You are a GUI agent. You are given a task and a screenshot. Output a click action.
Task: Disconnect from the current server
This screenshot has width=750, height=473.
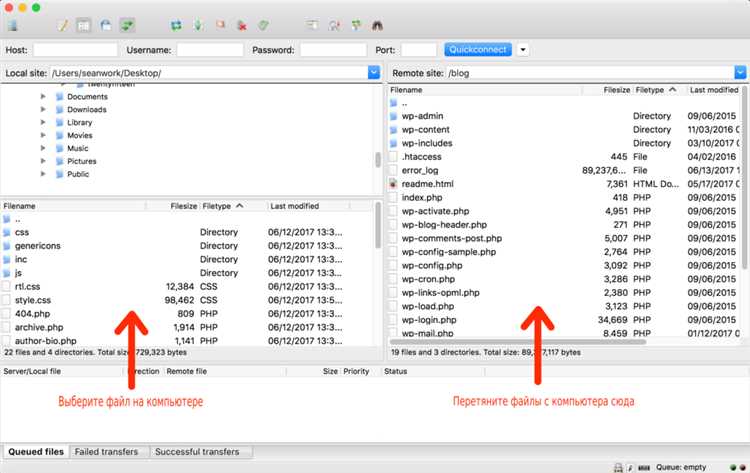(242, 25)
